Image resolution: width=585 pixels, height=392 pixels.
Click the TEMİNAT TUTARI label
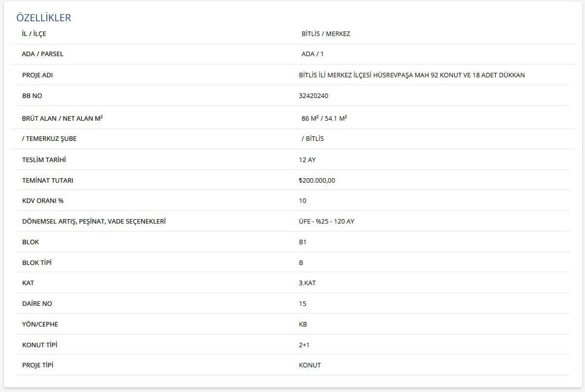coord(48,181)
